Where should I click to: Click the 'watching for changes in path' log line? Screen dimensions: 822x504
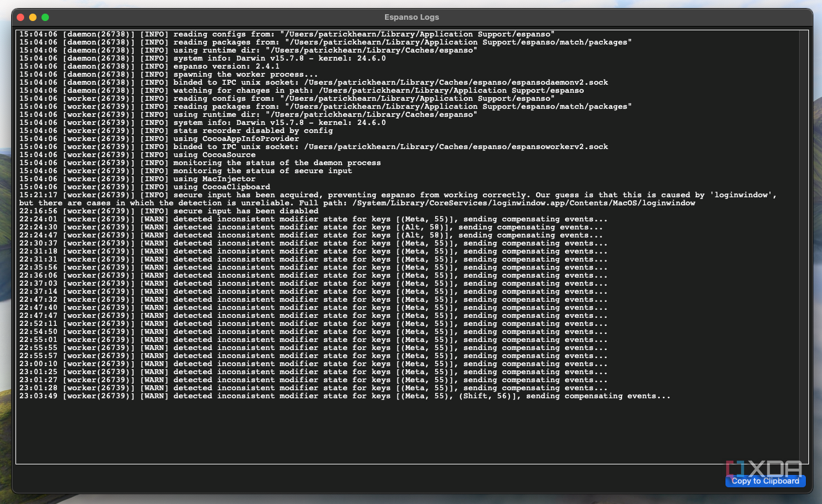301,90
